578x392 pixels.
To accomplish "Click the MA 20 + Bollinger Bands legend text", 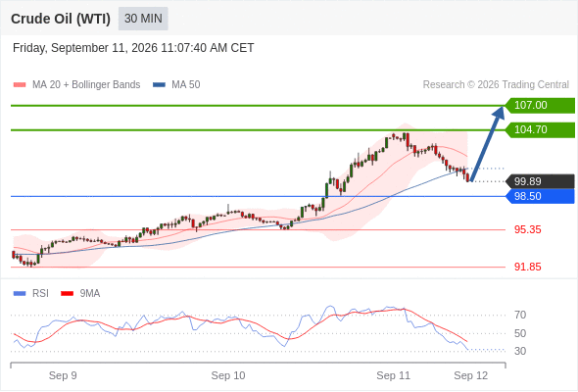I will point(86,85).
